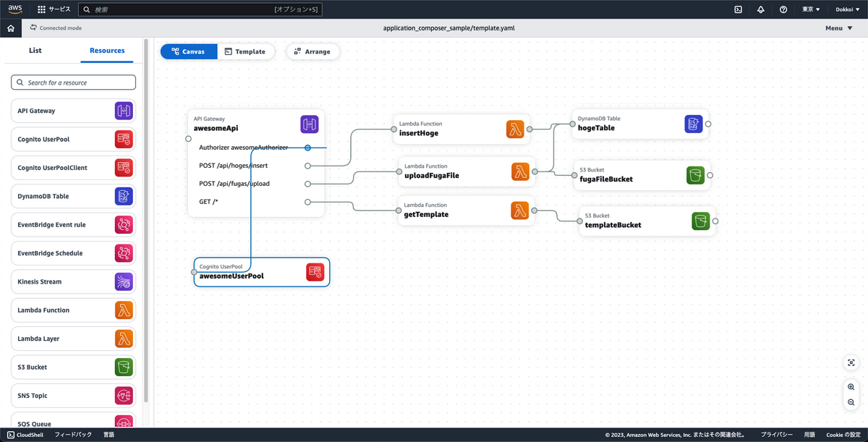Click SNS Topic icon in list
Image resolution: width=868 pixels, height=442 pixels.
coord(124,396)
